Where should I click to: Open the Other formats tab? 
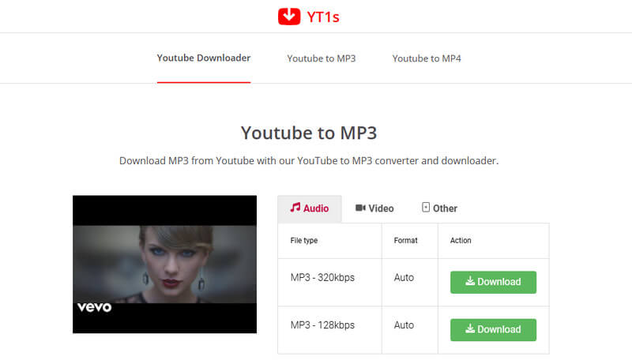click(x=439, y=208)
